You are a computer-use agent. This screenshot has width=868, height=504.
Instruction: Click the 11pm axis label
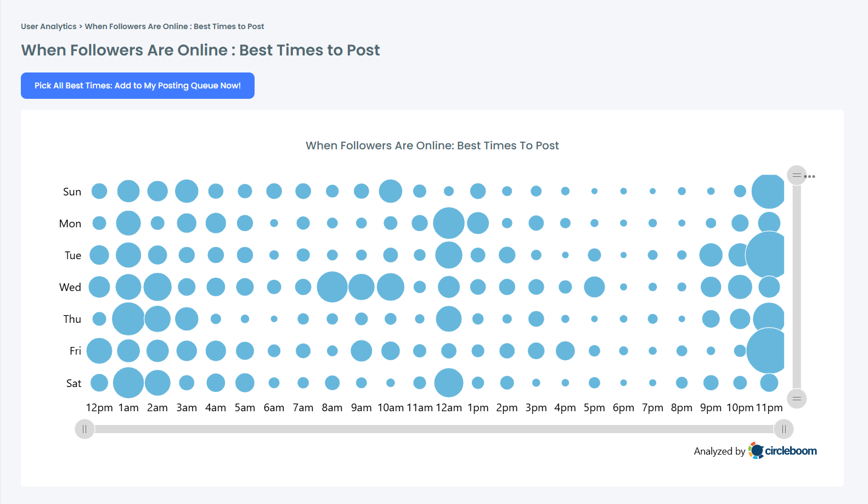coord(769,408)
